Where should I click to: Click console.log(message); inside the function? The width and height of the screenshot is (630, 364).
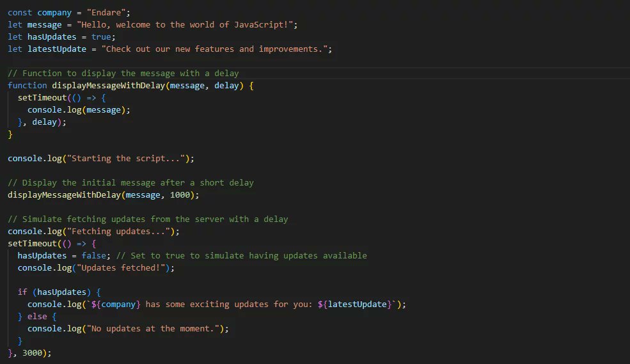[x=79, y=109]
